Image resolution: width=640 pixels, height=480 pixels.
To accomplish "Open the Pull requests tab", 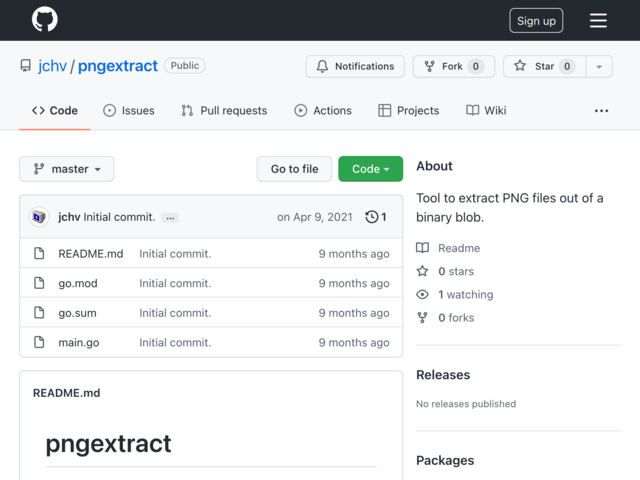I will [224, 111].
